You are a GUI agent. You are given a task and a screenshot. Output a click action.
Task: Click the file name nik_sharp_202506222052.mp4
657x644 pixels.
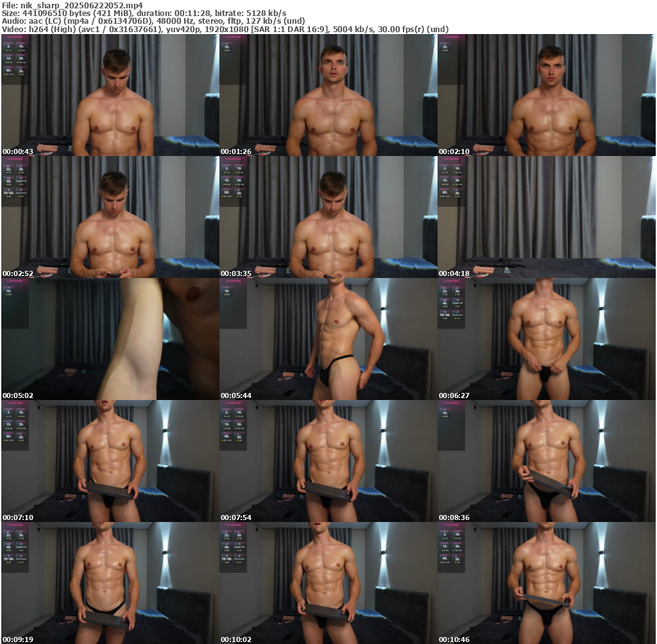click(81, 5)
